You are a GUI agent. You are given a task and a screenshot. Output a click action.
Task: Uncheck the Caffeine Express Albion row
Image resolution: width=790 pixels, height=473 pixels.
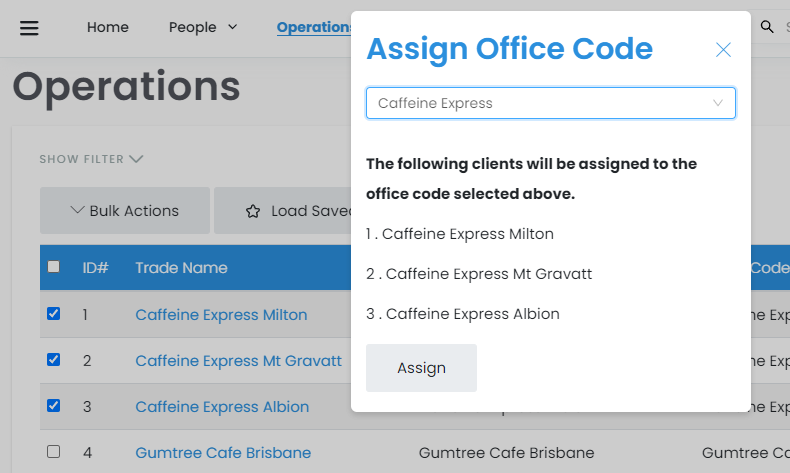(x=54, y=406)
